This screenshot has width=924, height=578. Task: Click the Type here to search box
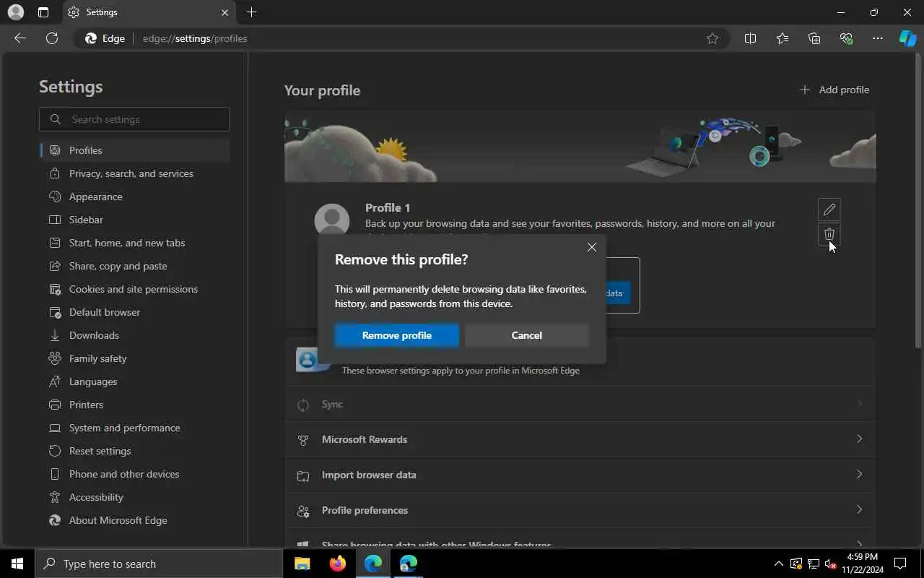[x=159, y=564]
